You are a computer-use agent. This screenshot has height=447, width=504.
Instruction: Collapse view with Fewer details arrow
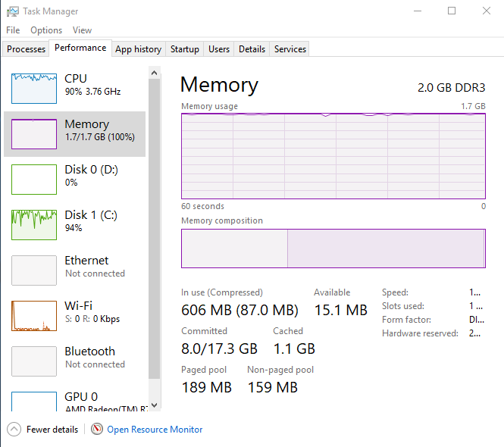tap(14, 429)
